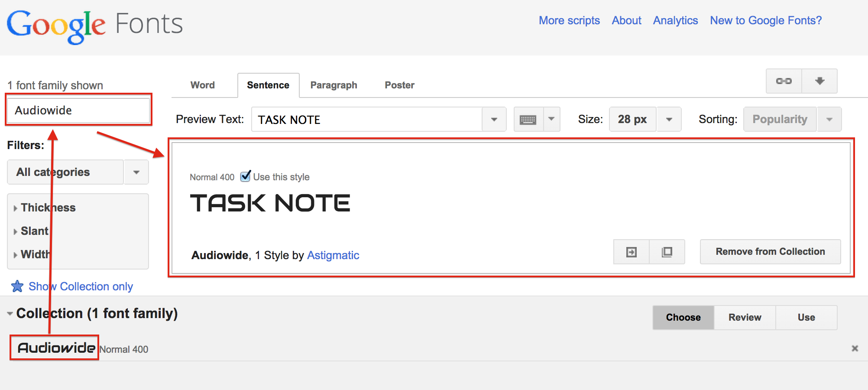Open the All categories dropdown
Viewport: 868px width, 390px height.
78,172
